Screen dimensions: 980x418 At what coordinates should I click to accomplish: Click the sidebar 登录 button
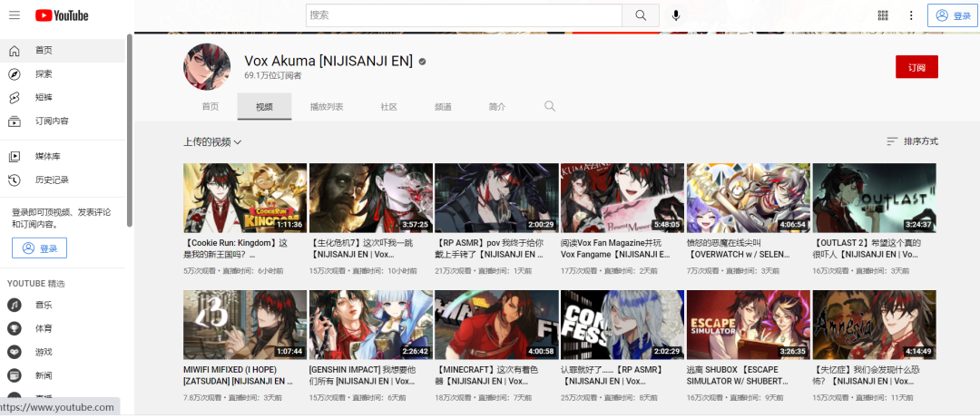[39, 248]
